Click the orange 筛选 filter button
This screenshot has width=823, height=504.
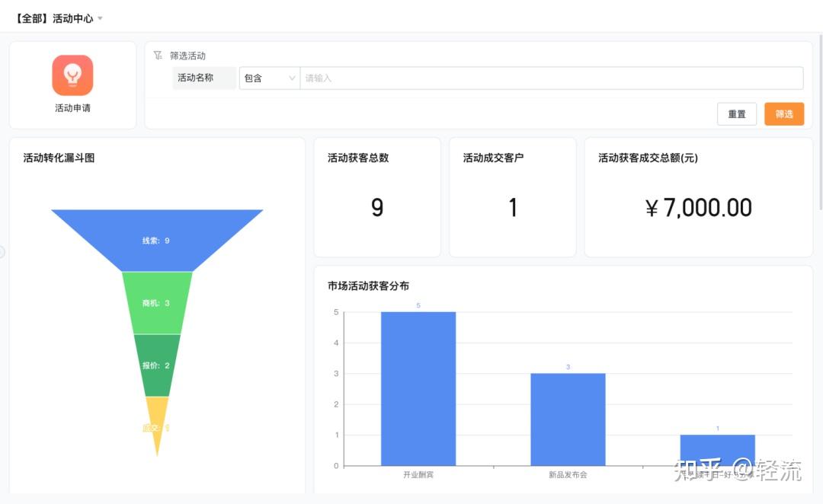(783, 113)
